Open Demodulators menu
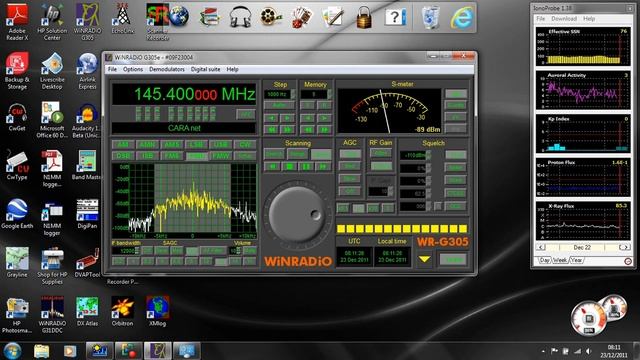 coord(167,69)
